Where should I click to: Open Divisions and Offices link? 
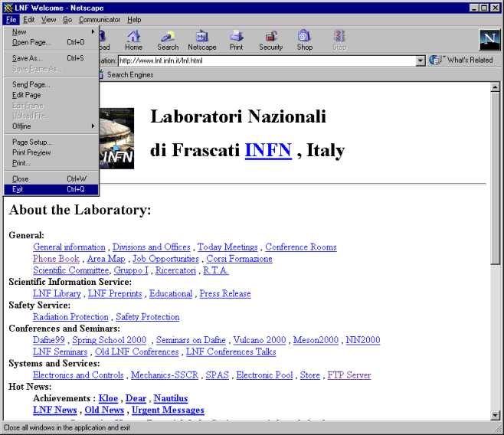(x=152, y=247)
